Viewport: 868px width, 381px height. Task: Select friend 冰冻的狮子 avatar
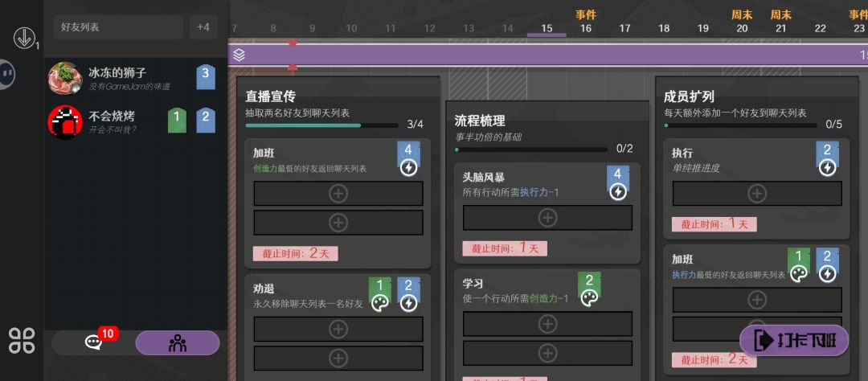click(x=65, y=78)
